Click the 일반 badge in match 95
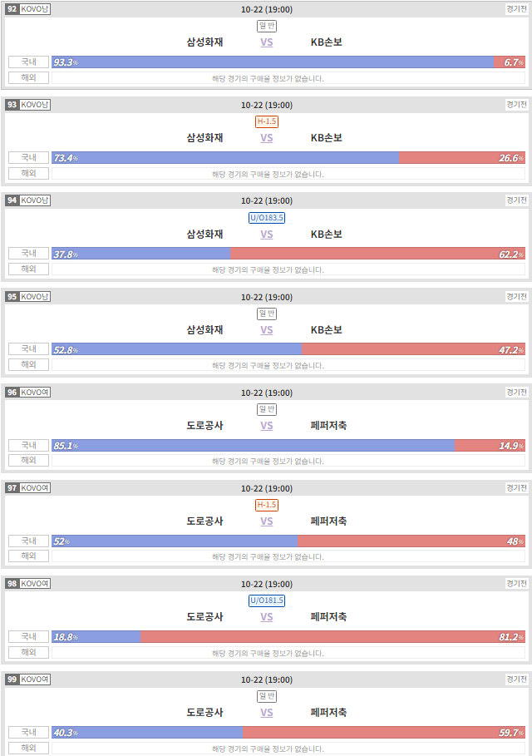The width and height of the screenshot is (532, 756). (267, 314)
